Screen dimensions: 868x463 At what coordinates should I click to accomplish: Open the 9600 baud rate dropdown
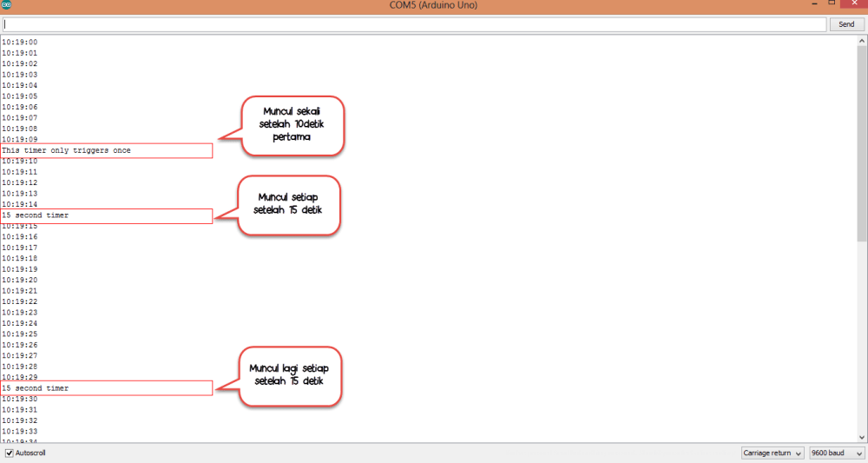pos(837,453)
